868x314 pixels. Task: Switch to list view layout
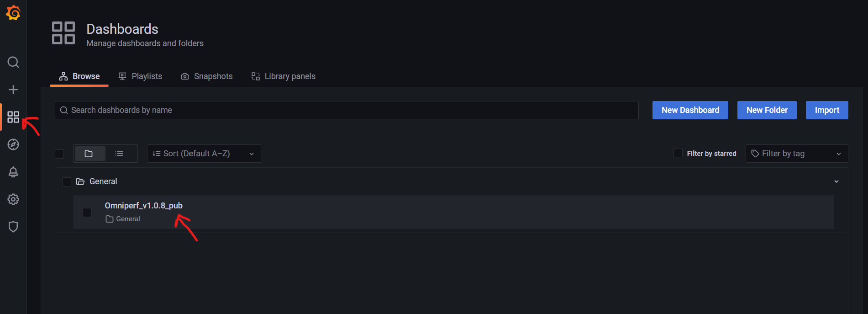coord(119,154)
